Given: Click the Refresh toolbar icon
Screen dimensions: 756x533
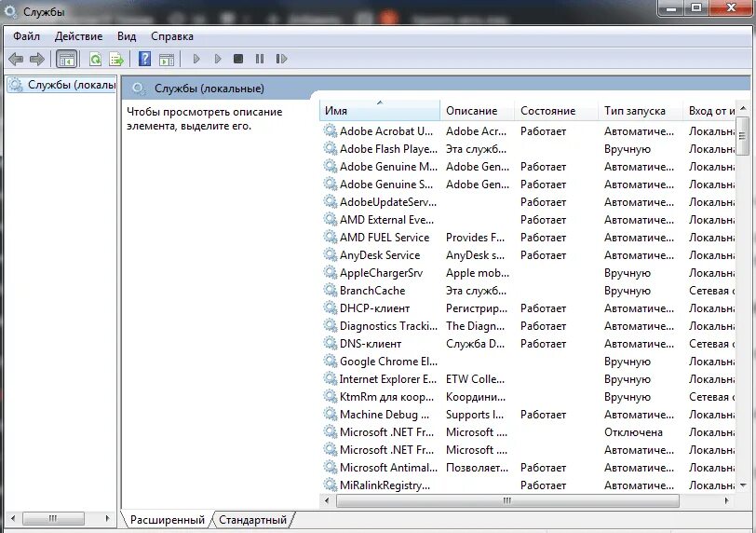Looking at the screenshot, I should 96,59.
